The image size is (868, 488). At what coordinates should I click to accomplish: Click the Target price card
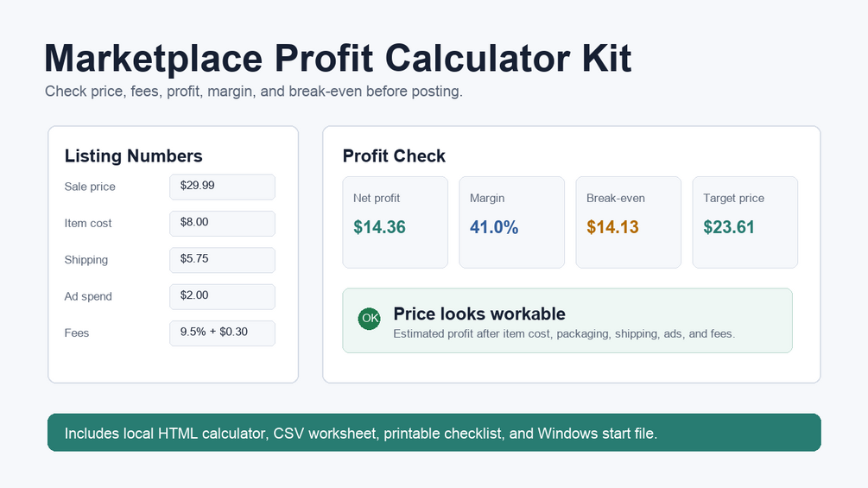pos(745,223)
